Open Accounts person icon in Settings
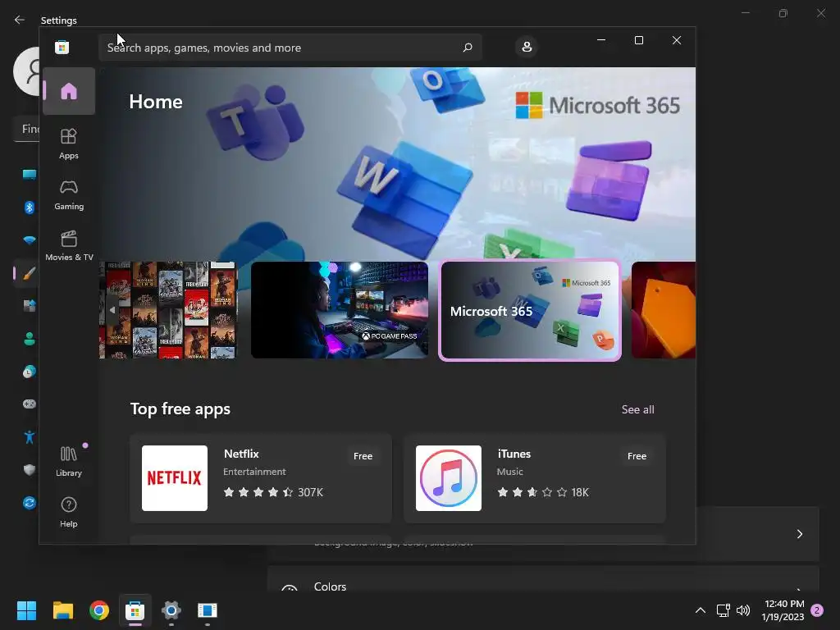Image resolution: width=840 pixels, height=630 pixels. tap(30, 339)
